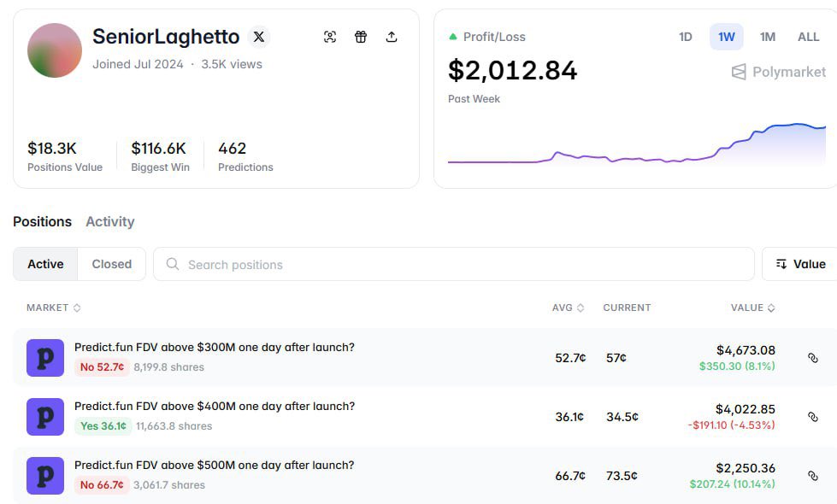
Task: Select the 1D time range
Action: (686, 37)
